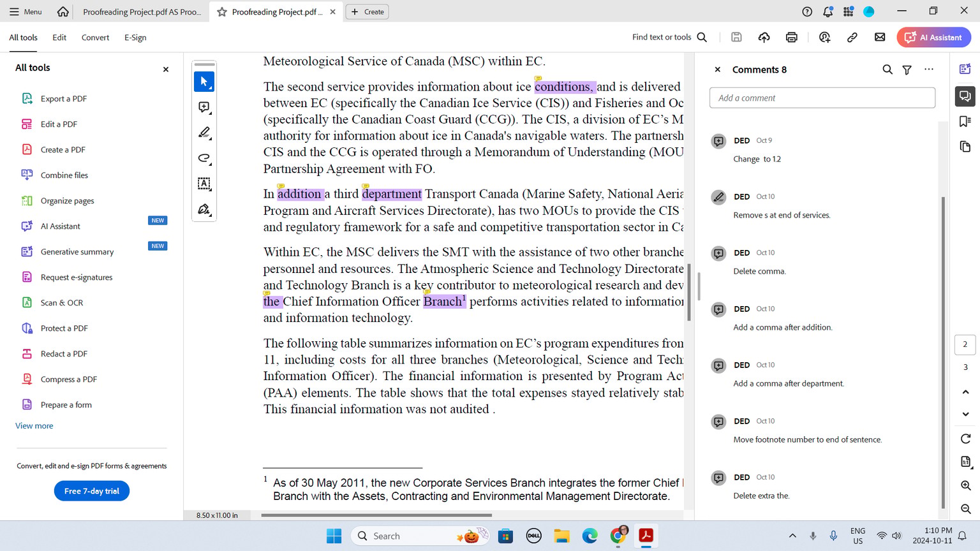
Task: Toggle the generative summary pane in right rail
Action: [965, 69]
